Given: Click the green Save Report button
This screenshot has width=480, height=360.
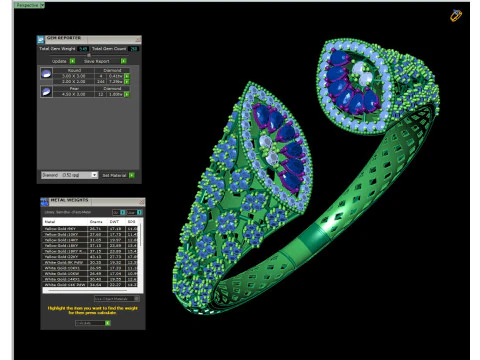Looking at the screenshot, I should click(x=123, y=61).
